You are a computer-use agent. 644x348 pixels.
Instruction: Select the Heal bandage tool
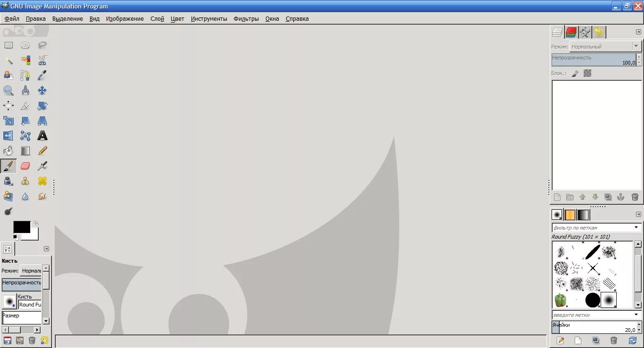(x=42, y=181)
